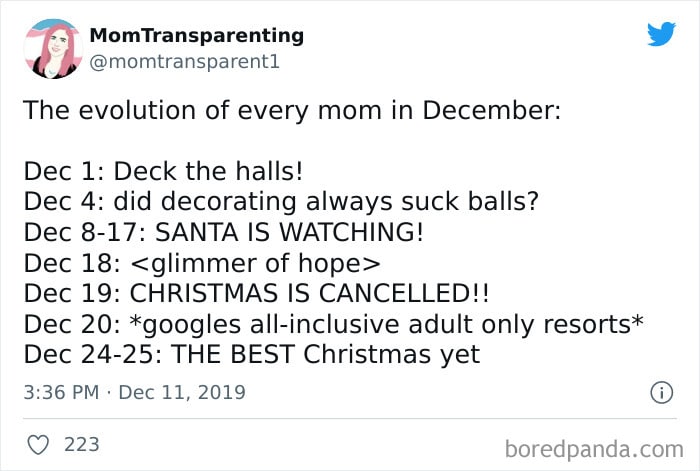Viewport: 700px width, 471px height.
Task: Click the 'CHRISTMAS IS CANCELLED!!' line
Action: [257, 293]
